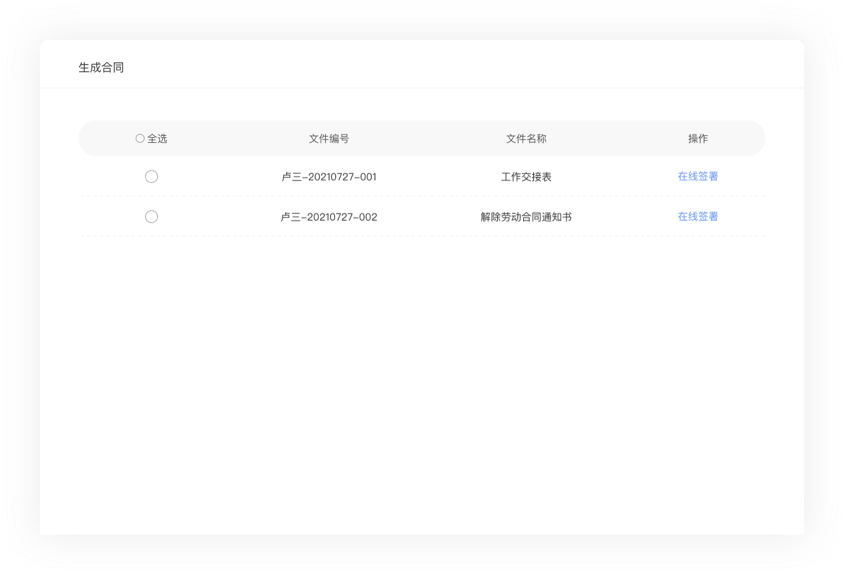Click the 生成合同 panel title
The height and width of the screenshot is (574, 844).
101,67
